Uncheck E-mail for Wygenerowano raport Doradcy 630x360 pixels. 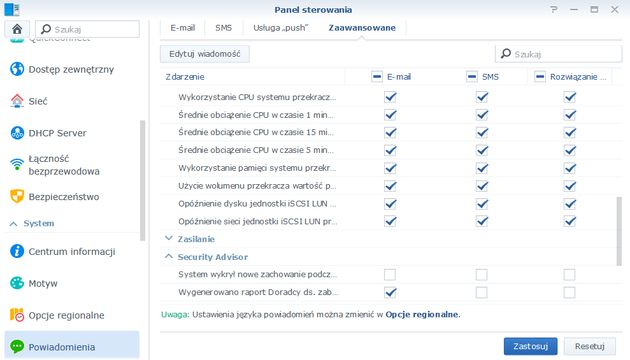point(390,292)
